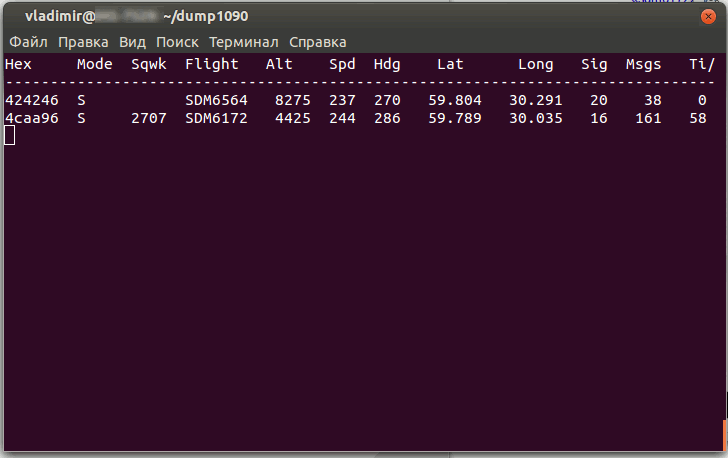Open the Вид menu
This screenshot has height=458, width=728.
click(x=132, y=42)
